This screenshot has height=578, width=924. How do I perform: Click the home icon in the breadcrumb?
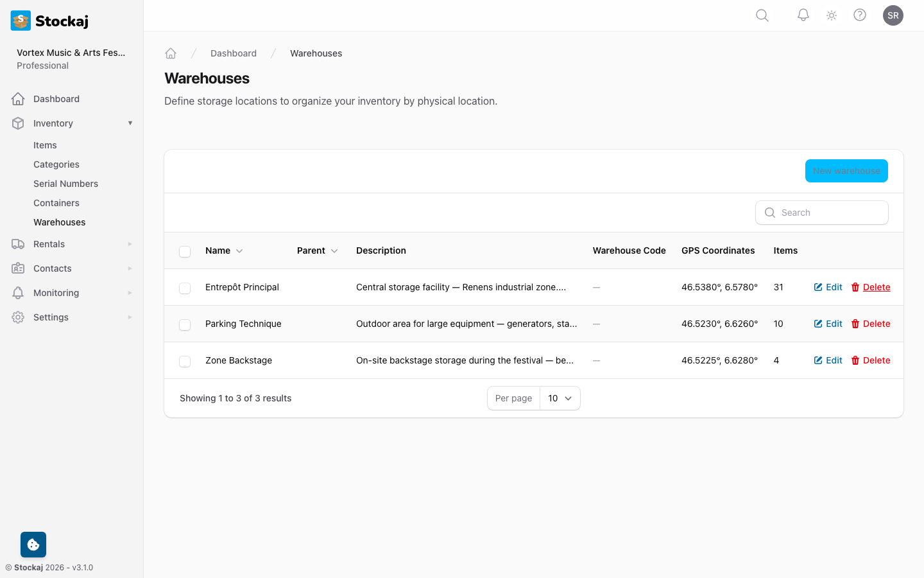click(171, 53)
